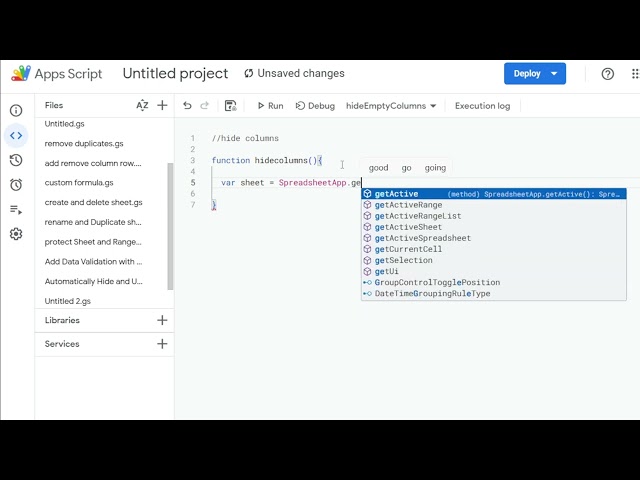This screenshot has width=640, height=480.
Task: Click the Redo arrow in toolbar
Action: tap(204, 106)
